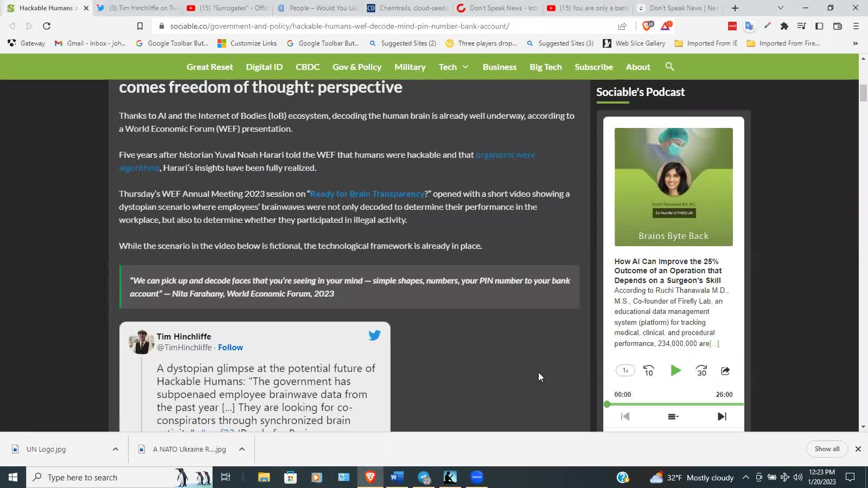
Task: Click the Subscribe link in the navigation
Action: tap(593, 67)
